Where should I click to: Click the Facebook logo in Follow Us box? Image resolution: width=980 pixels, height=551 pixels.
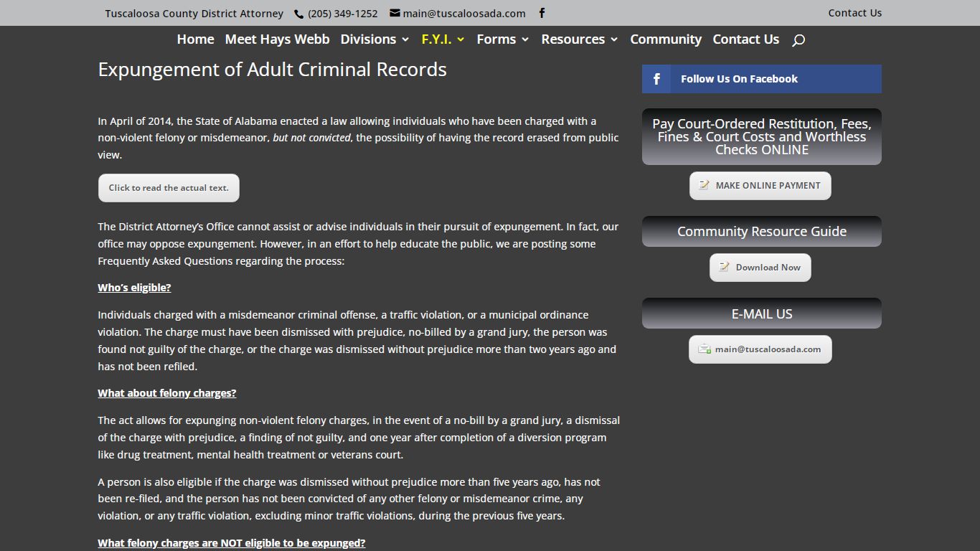[x=656, y=79]
